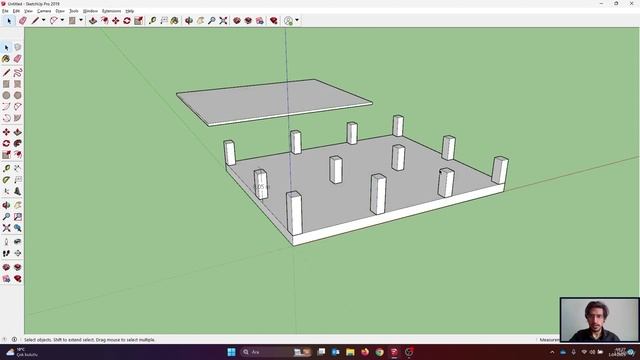Select the Walk tool (footprints)
The image size is (640, 360).
[6, 253]
